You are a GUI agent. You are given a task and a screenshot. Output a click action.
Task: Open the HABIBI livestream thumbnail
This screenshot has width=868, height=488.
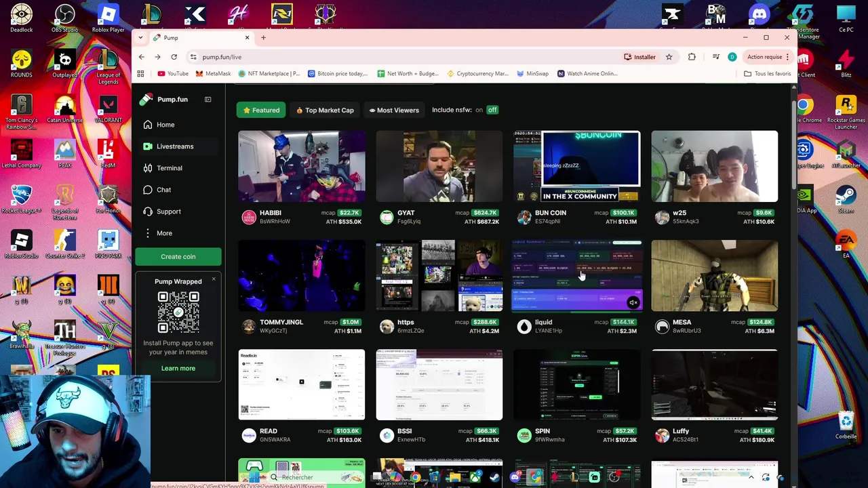point(302,167)
